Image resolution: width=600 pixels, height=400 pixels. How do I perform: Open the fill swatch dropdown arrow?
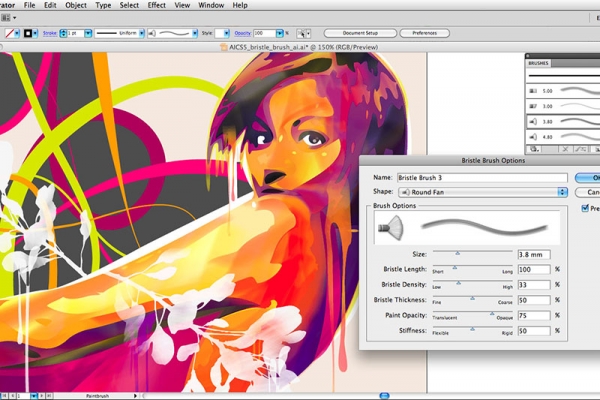[17, 34]
